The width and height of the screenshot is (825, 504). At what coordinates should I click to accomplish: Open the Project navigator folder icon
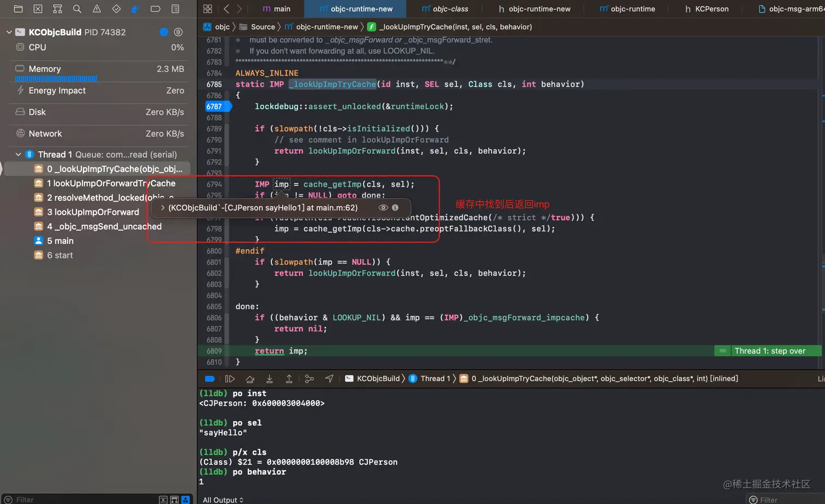tap(18, 9)
